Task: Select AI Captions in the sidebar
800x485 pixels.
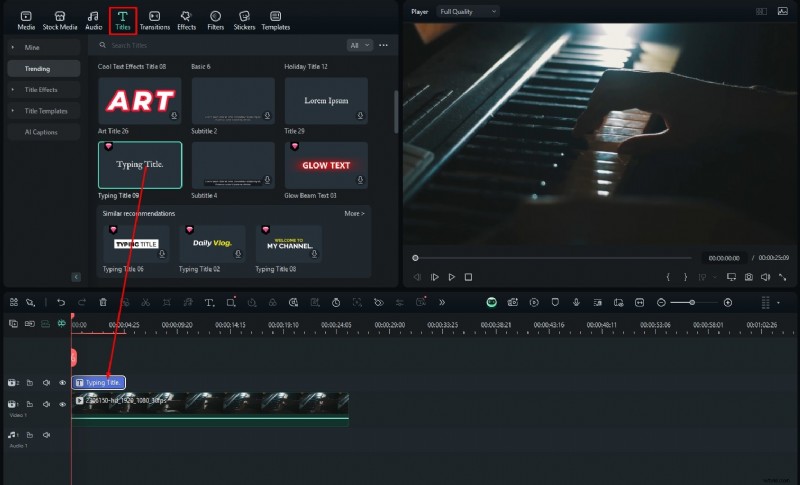Action: coord(43,132)
